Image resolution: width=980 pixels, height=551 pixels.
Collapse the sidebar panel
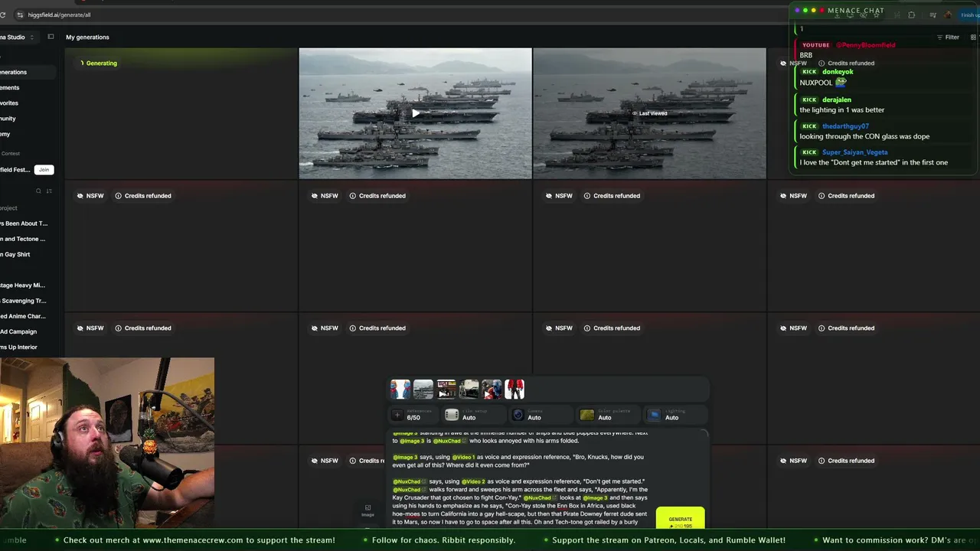(x=51, y=37)
